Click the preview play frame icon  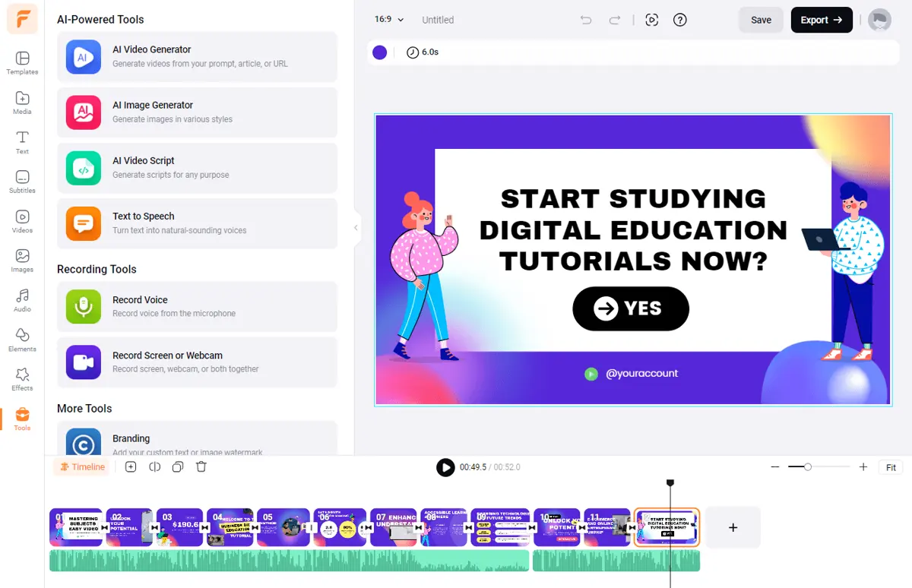click(651, 20)
